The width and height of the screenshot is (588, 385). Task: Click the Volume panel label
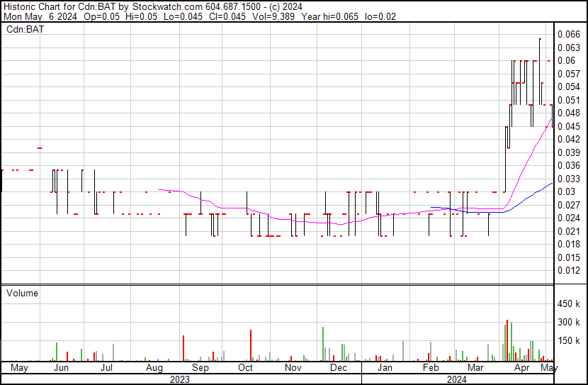(x=22, y=293)
